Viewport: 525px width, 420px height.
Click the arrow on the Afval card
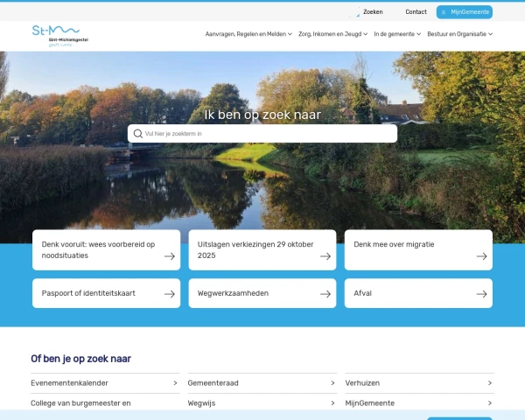pyautogui.click(x=481, y=294)
